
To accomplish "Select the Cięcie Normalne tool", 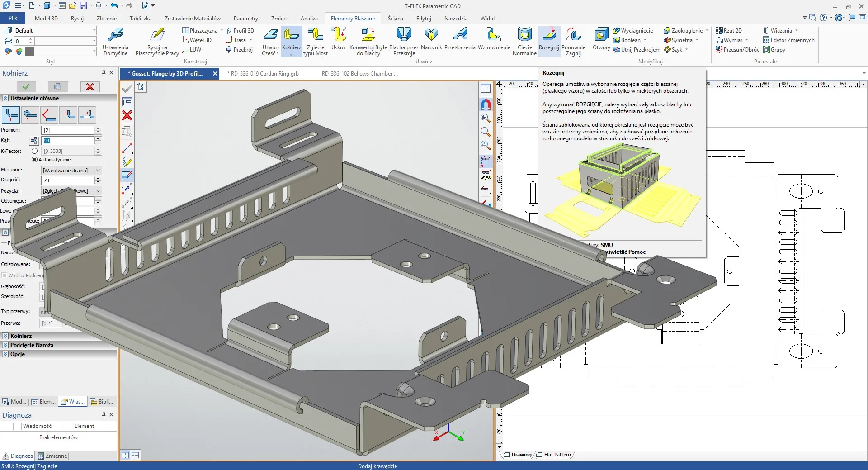I will (x=524, y=41).
